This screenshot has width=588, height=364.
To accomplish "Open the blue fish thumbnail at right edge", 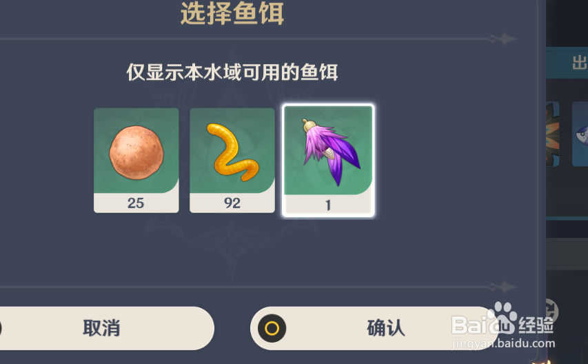I will [580, 134].
